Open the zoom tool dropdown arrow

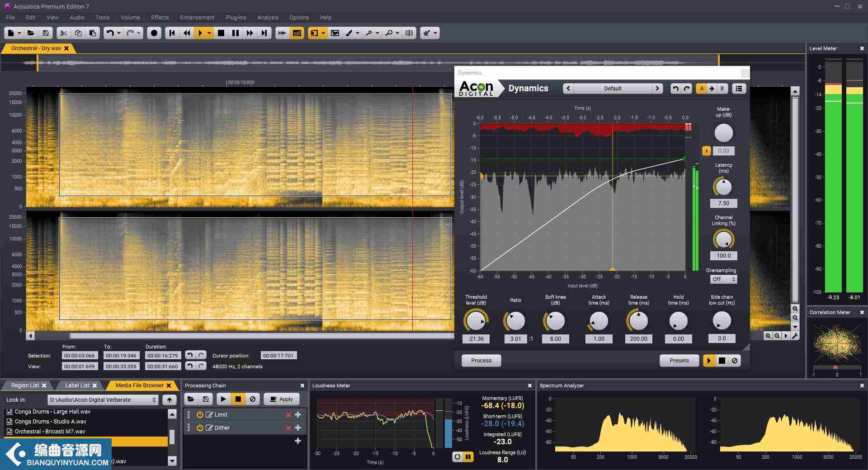coord(397,33)
